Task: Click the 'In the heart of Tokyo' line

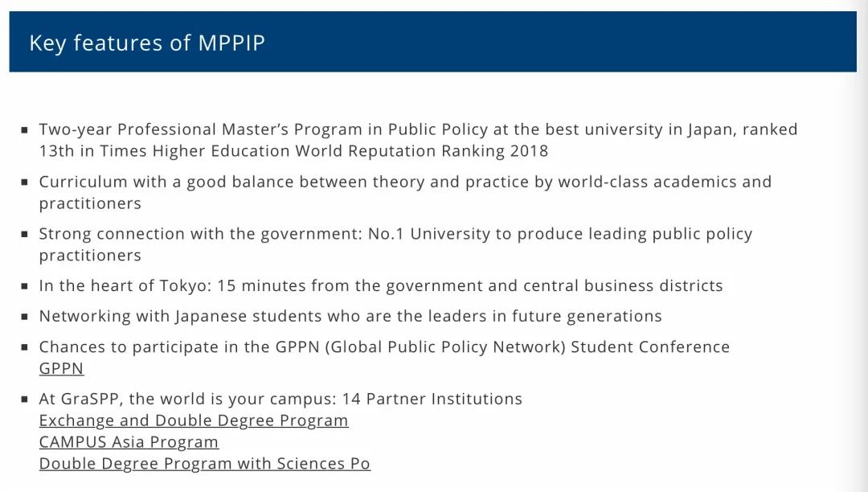Action: tap(381, 286)
